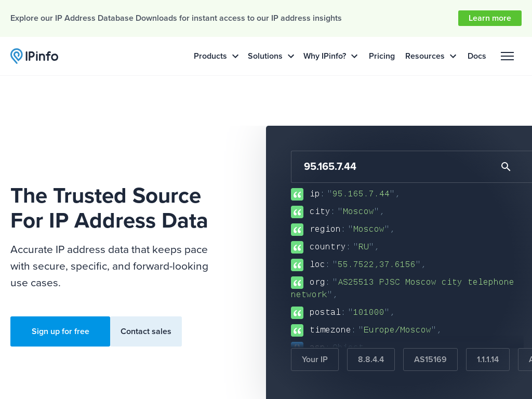Click the IP Address Database Downloads banner text
Viewport: 532px width, 399px height.
coord(176,18)
